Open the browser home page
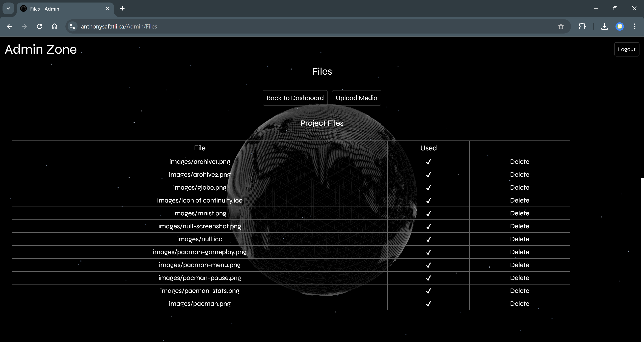This screenshot has width=644, height=342. (54, 26)
